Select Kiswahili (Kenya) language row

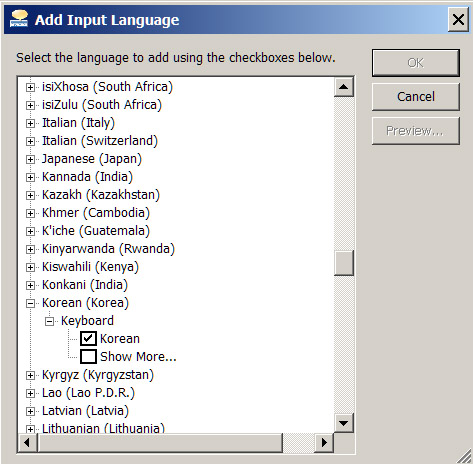[x=90, y=267]
